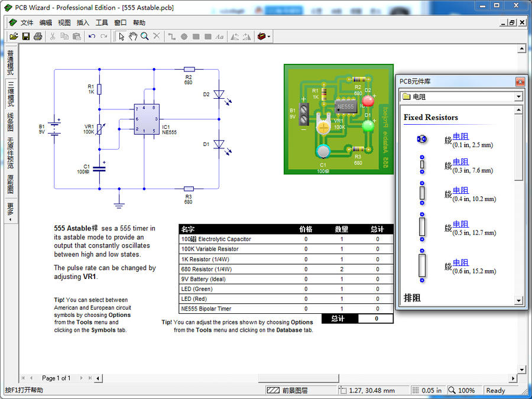Open the 电阻 category dropdown in library
The height and width of the screenshot is (399, 532).
coord(518,96)
